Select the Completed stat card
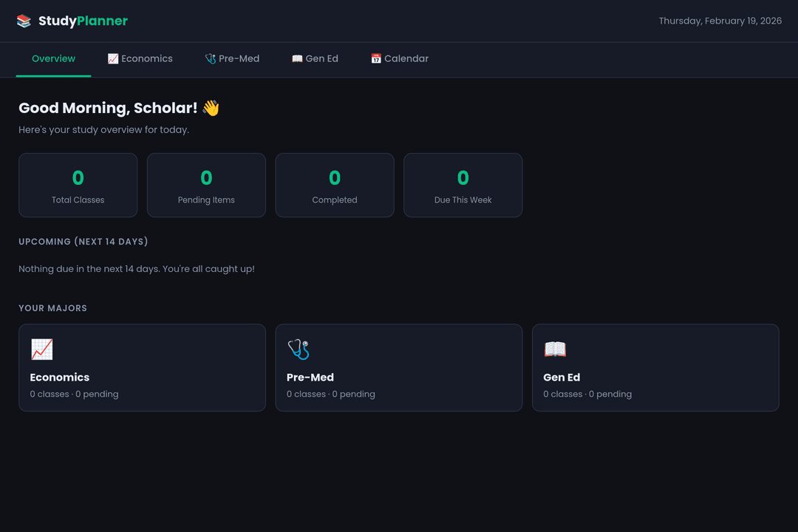Screen dimensions: 798x532 335,185
